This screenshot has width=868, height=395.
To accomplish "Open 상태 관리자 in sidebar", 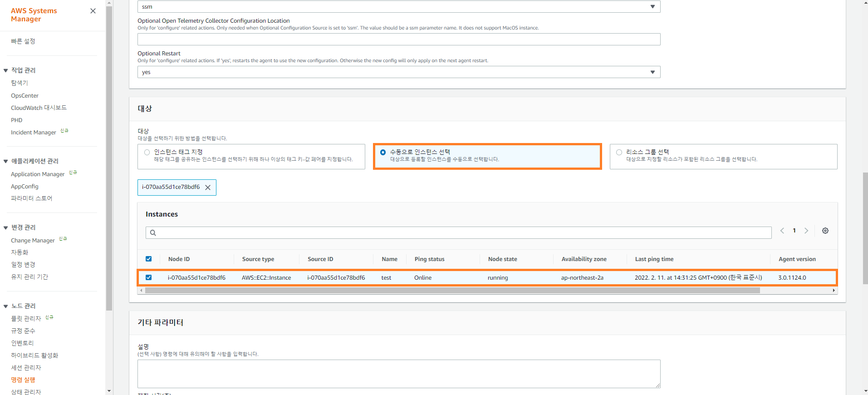I will 26,392.
